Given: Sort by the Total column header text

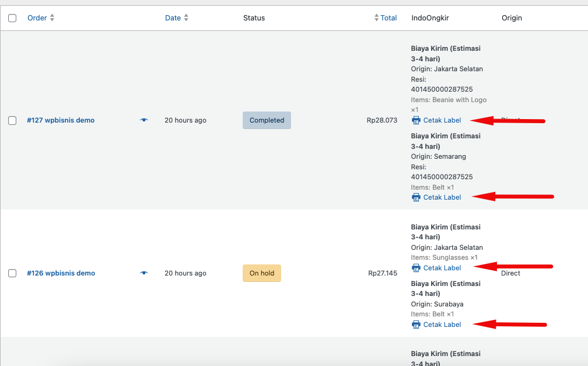Looking at the screenshot, I should tap(388, 18).
